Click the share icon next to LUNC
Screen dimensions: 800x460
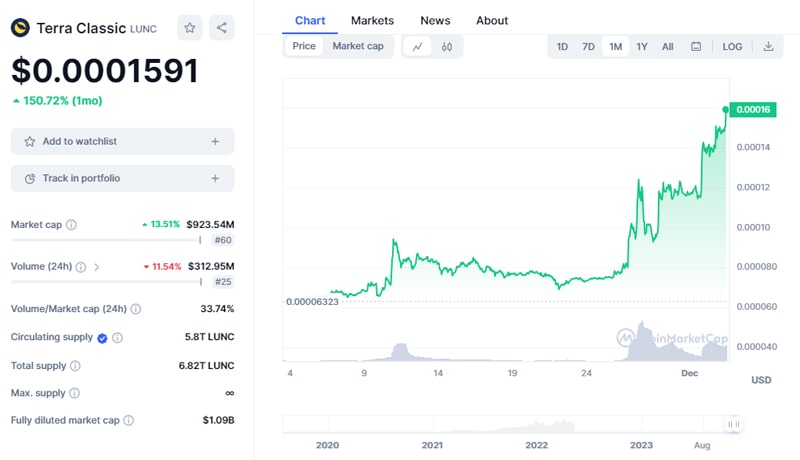[x=221, y=28]
